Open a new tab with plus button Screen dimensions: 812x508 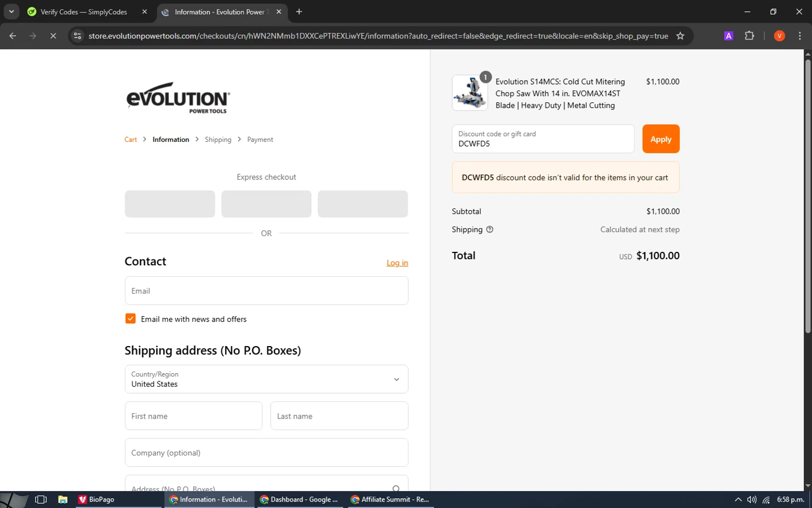tap(299, 11)
